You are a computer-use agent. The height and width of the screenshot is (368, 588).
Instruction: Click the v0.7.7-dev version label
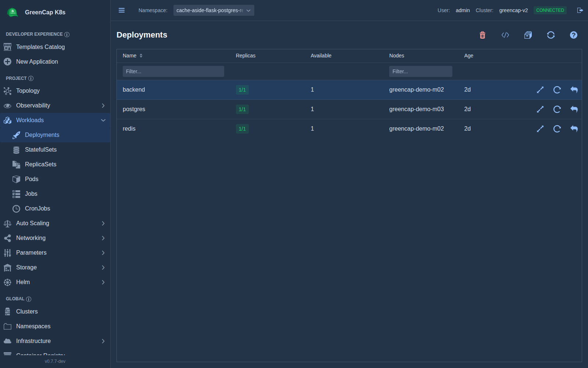click(x=55, y=361)
